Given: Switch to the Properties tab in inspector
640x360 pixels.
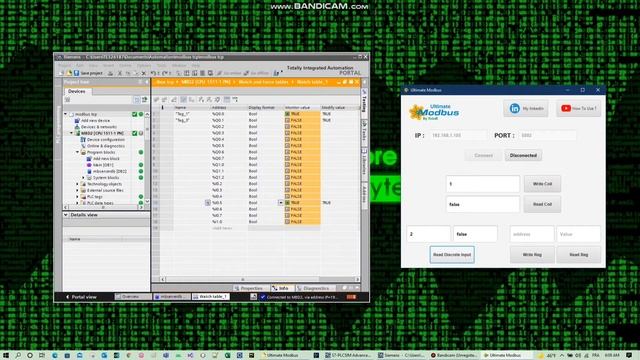Looking at the screenshot, I should point(251,288).
